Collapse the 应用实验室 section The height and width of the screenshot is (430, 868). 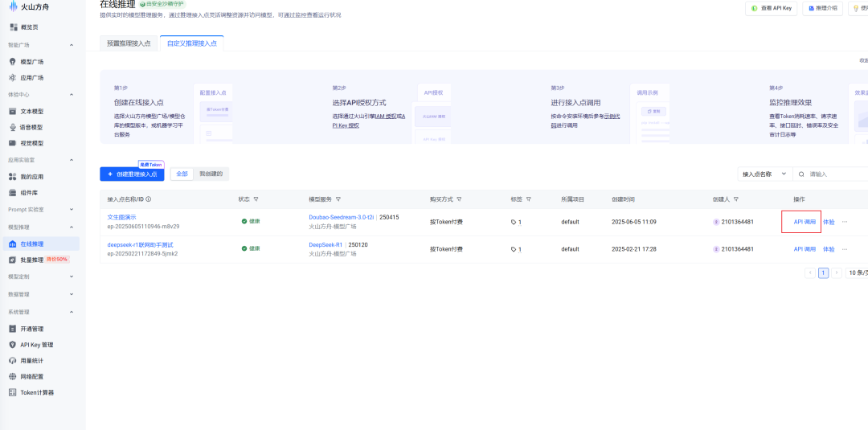(x=72, y=161)
